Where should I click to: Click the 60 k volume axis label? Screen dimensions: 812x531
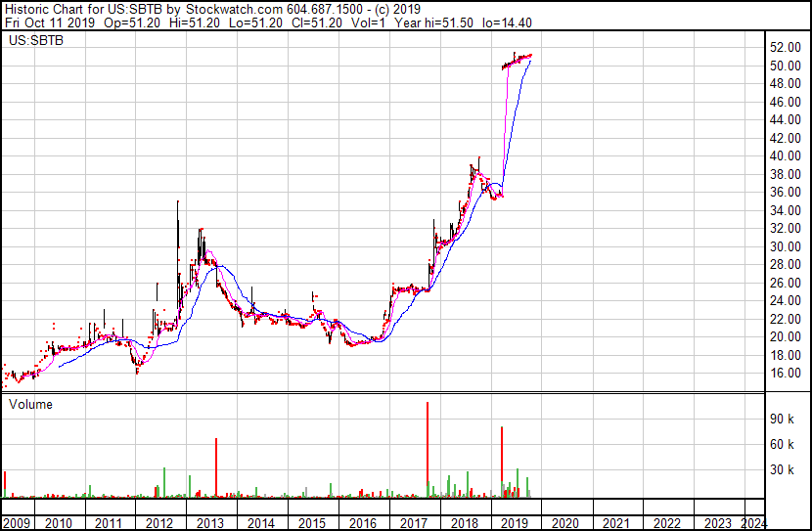(782, 444)
